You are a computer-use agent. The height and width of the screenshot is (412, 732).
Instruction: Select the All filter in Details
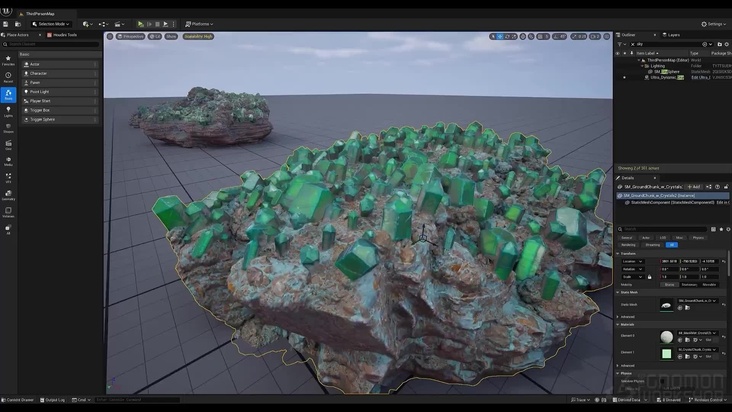tap(672, 245)
